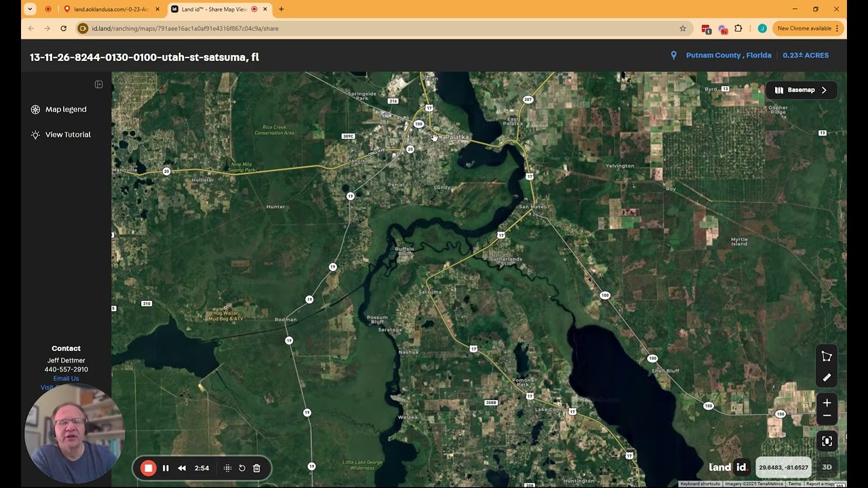
Task: Select the polygon draw tool
Action: (x=827, y=357)
